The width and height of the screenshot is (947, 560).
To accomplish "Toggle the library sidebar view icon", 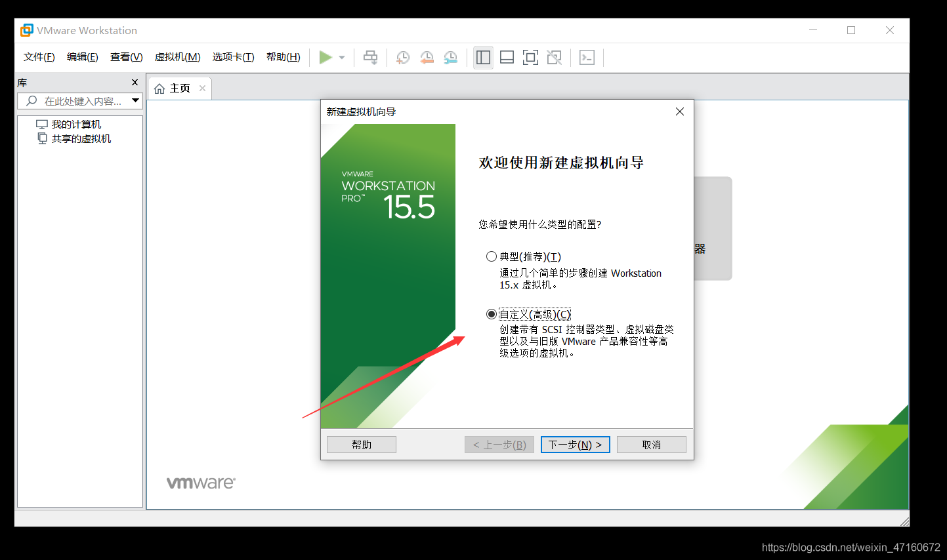I will (484, 58).
